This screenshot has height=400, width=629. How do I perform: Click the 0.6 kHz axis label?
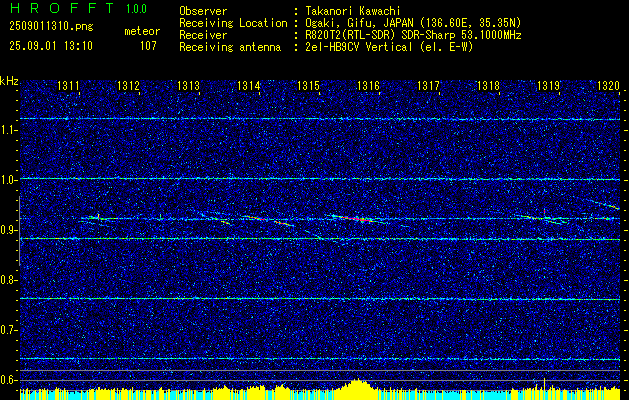click(9, 380)
